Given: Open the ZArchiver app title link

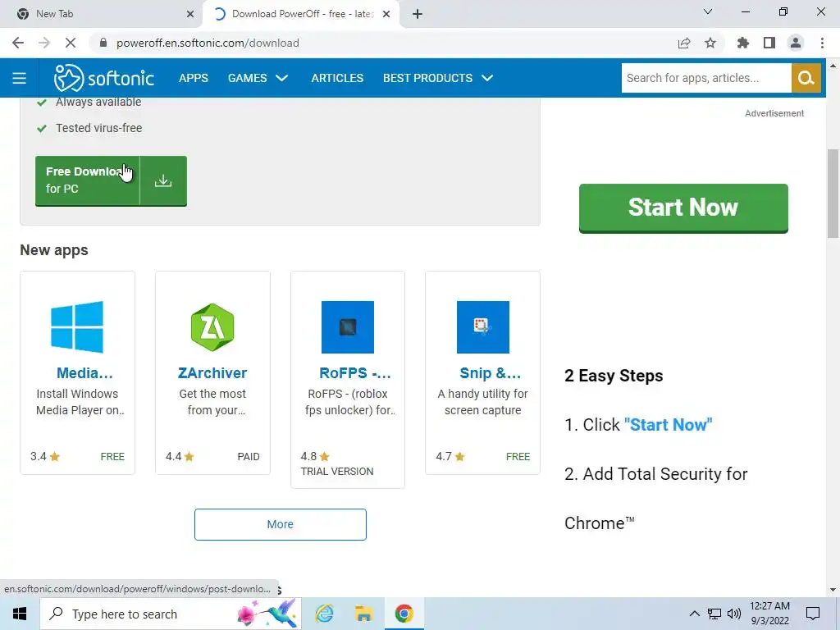Looking at the screenshot, I should click(x=212, y=373).
